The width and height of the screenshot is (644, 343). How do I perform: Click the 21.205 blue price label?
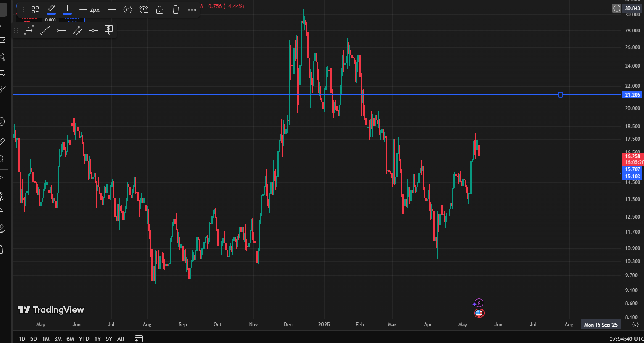click(x=632, y=95)
